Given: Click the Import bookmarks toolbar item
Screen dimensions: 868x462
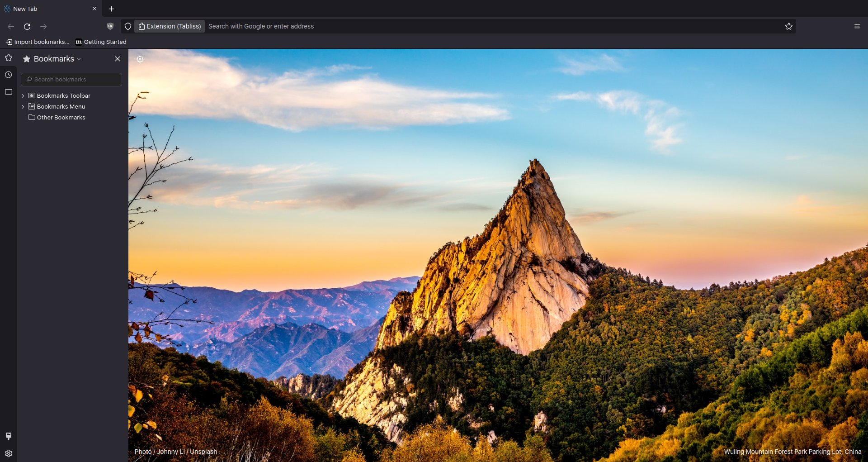Looking at the screenshot, I should 38,42.
